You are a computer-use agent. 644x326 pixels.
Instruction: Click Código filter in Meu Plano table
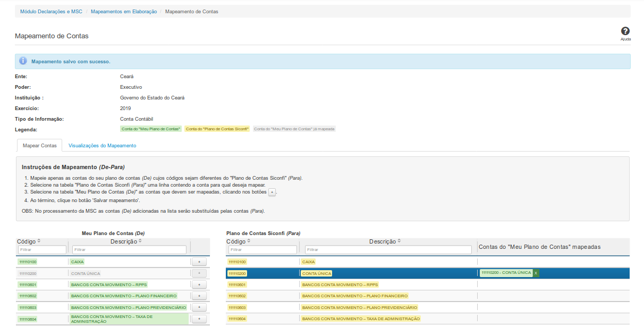43,249
